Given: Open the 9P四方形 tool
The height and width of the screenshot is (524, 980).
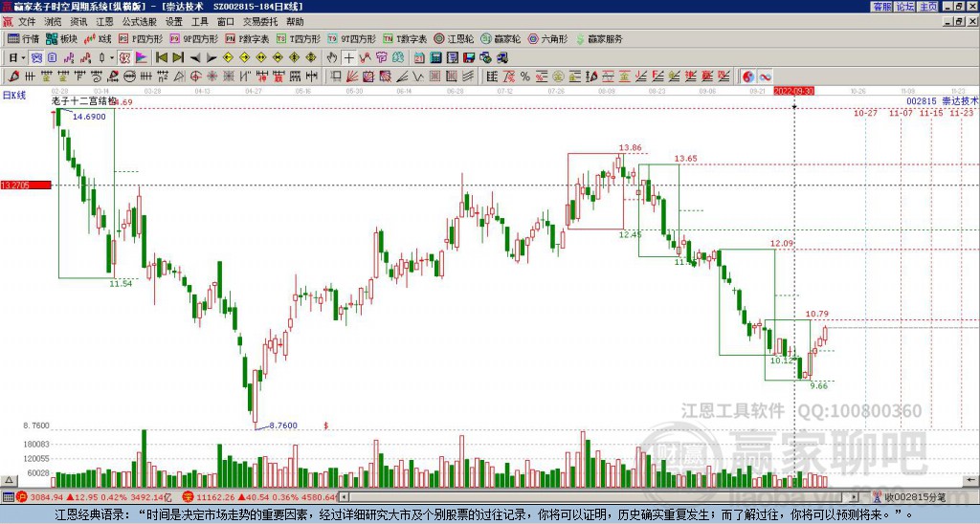Looking at the screenshot, I should [193, 38].
